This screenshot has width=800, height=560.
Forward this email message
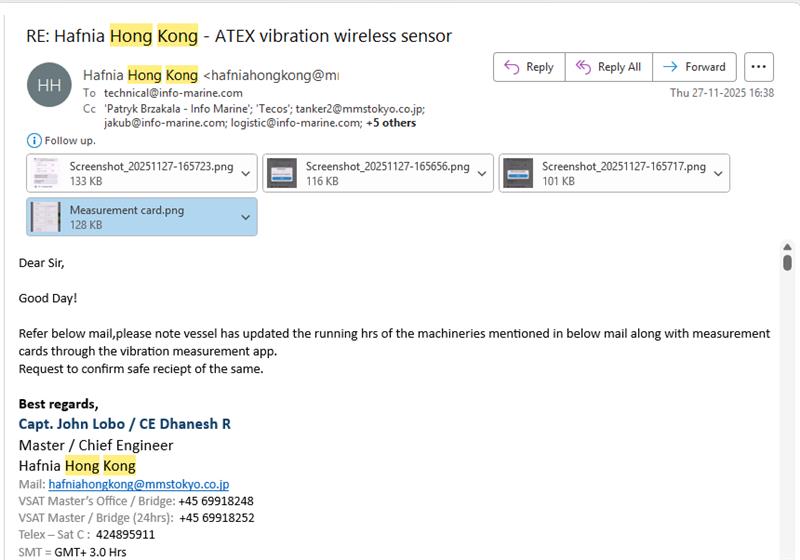(695, 67)
